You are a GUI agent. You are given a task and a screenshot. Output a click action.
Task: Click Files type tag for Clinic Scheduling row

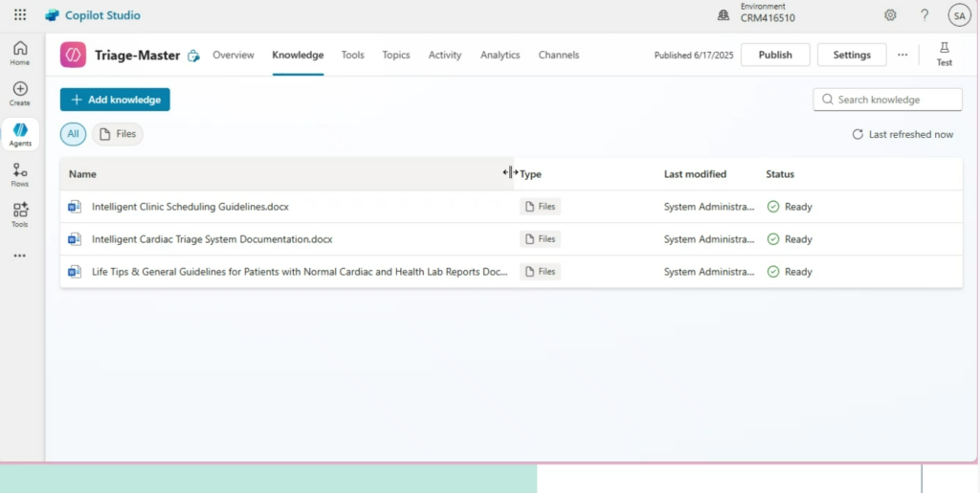point(540,207)
